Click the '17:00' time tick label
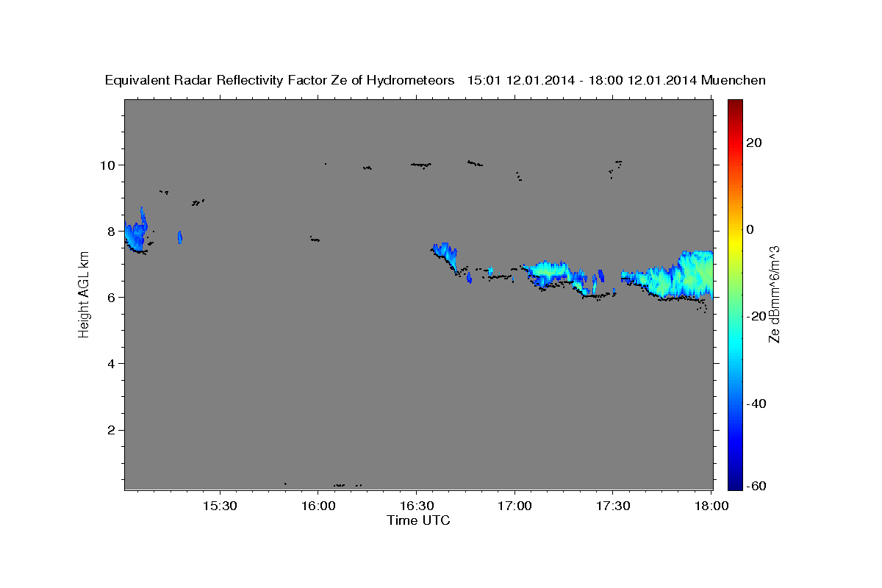 coord(514,506)
